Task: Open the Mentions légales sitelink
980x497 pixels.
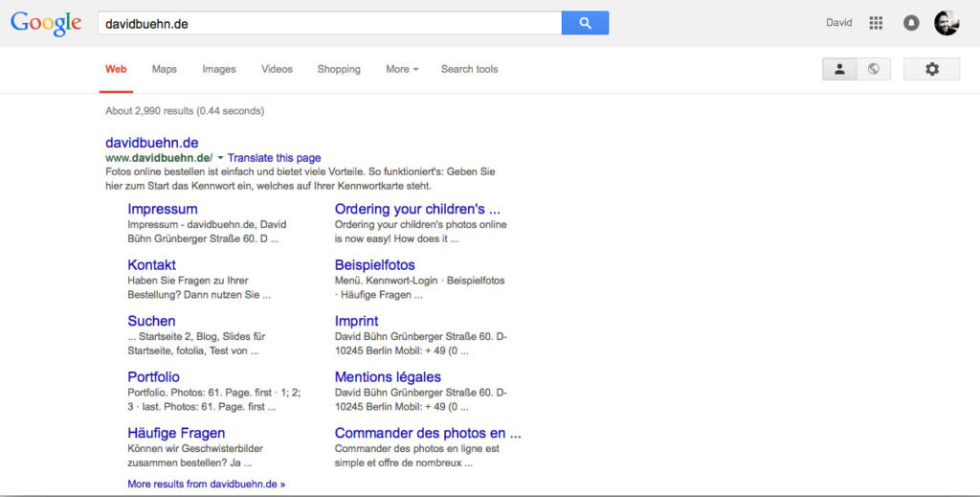Action: tap(388, 377)
